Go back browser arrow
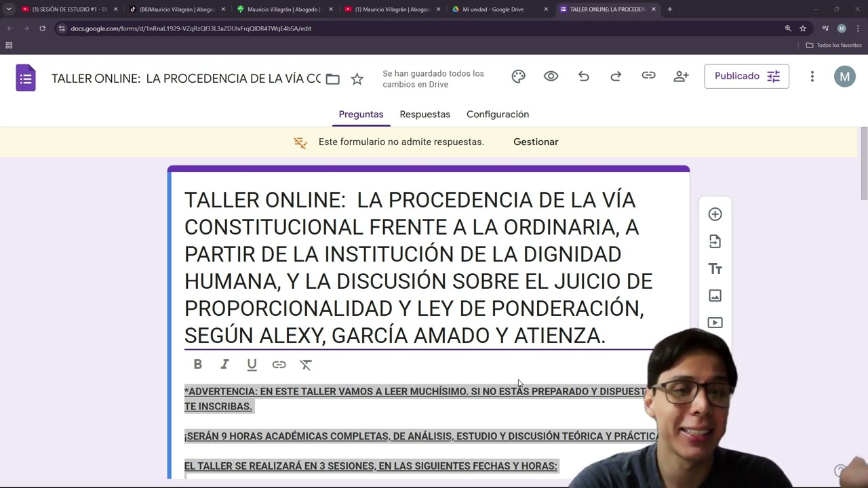Image resolution: width=868 pixels, height=488 pixels. tap(9, 28)
